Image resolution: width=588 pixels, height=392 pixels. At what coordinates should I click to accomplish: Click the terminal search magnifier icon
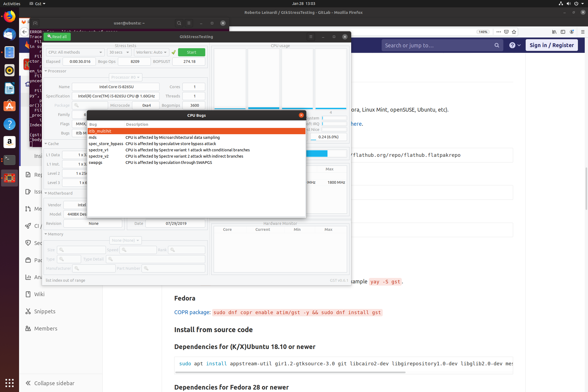point(179,23)
